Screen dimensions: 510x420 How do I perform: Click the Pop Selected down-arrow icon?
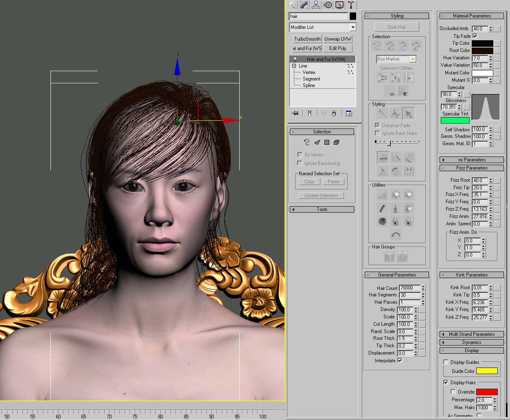(x=395, y=208)
